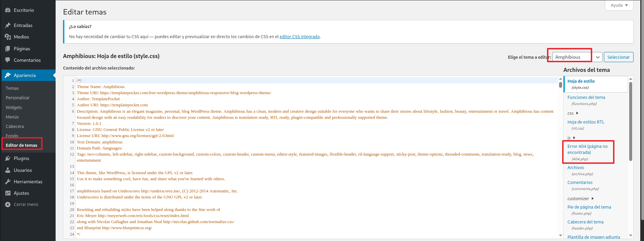Click the Usuarios person icon

point(8,170)
